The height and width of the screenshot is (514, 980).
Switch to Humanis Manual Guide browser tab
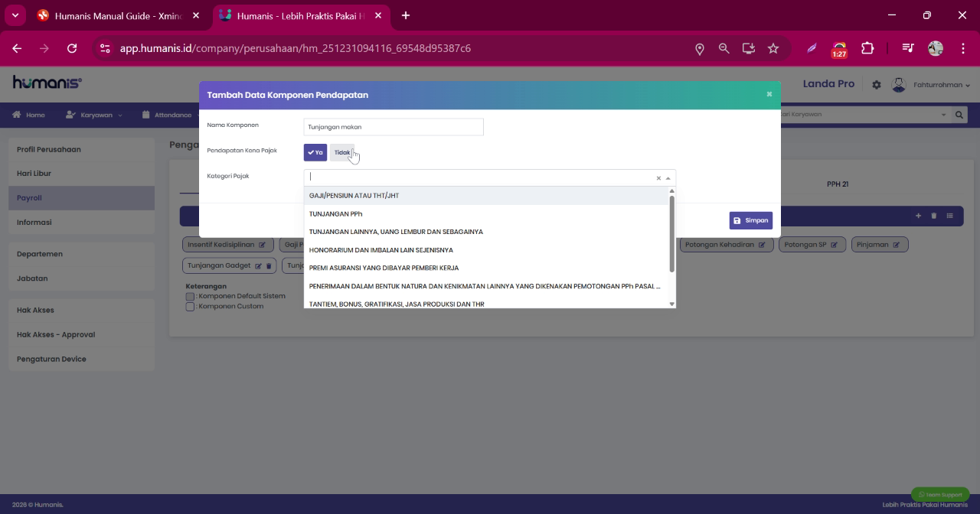point(116,15)
